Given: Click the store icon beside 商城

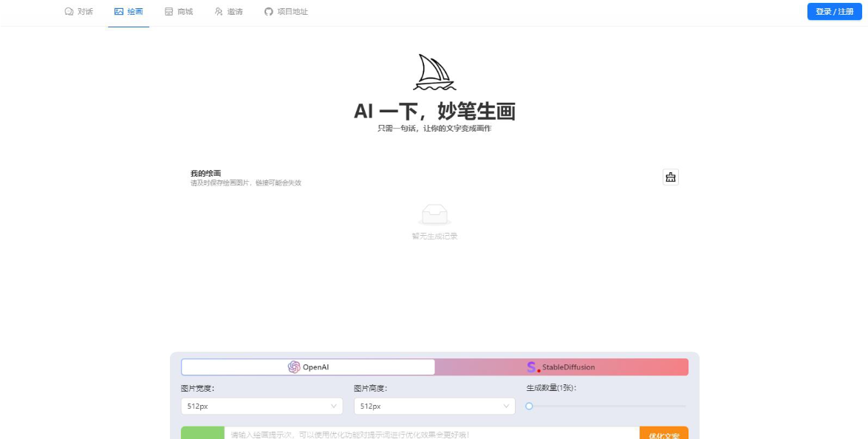Looking at the screenshot, I should (x=169, y=12).
